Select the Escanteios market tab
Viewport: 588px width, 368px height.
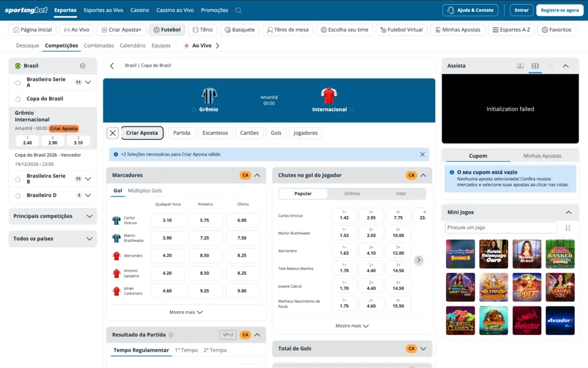[216, 133]
